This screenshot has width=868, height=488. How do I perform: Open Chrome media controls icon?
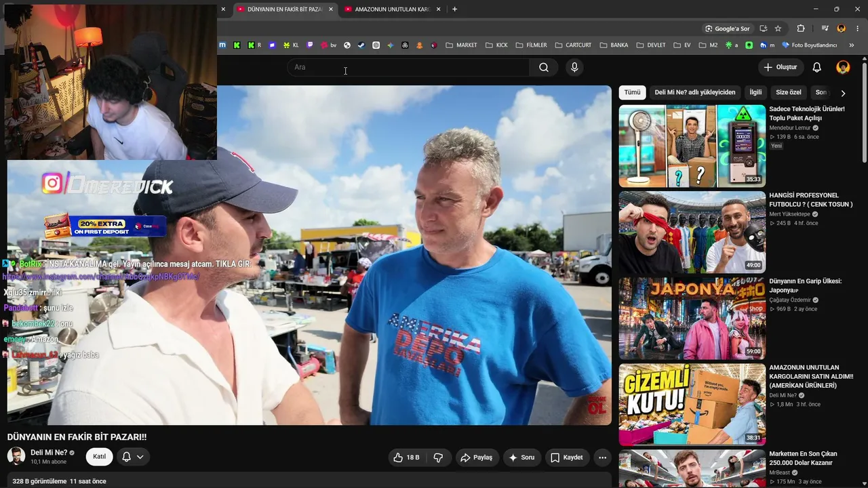825,28
